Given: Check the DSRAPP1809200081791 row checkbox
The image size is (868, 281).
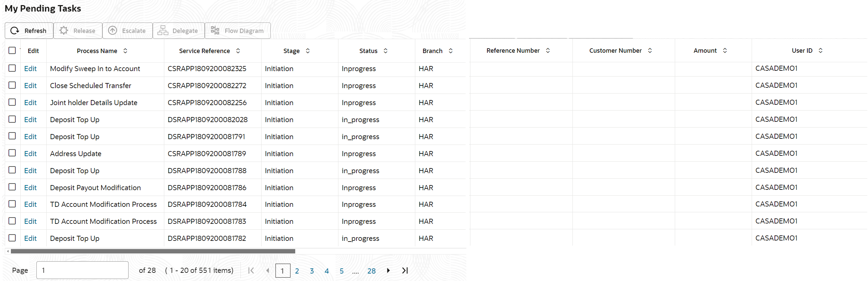Looking at the screenshot, I should tap(12, 136).
